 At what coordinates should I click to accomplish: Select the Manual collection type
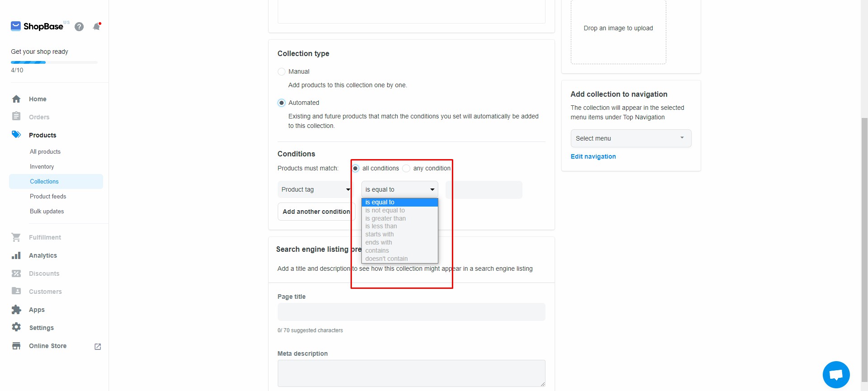(281, 71)
